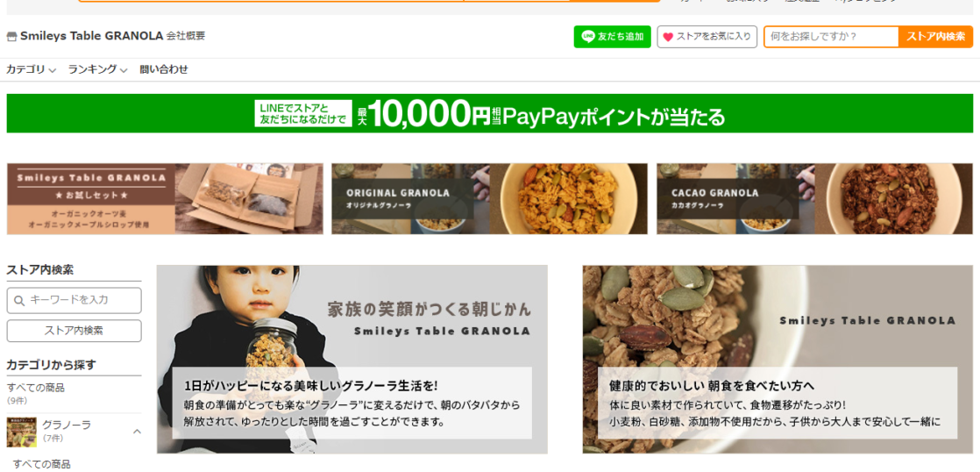Viewport: 980px width, 472px height.
Task: Click the pink heart icon for ストアをお気に入り
Action: pyautogui.click(x=667, y=37)
